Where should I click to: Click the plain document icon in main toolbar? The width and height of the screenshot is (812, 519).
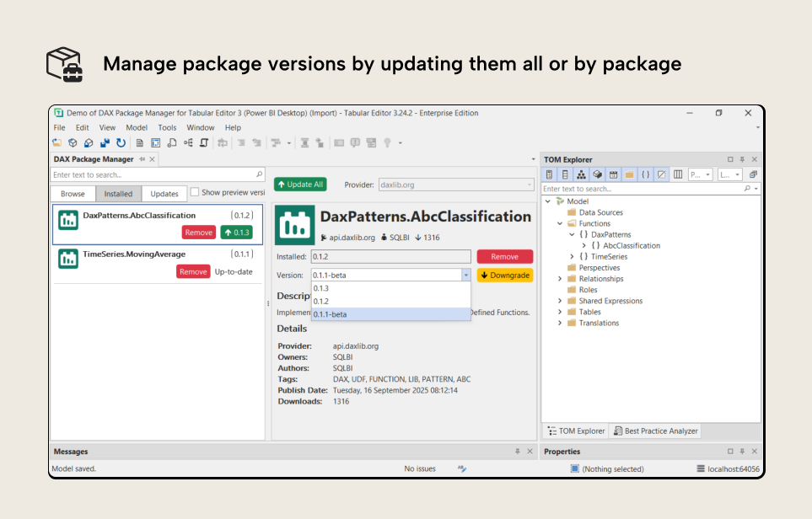click(140, 143)
